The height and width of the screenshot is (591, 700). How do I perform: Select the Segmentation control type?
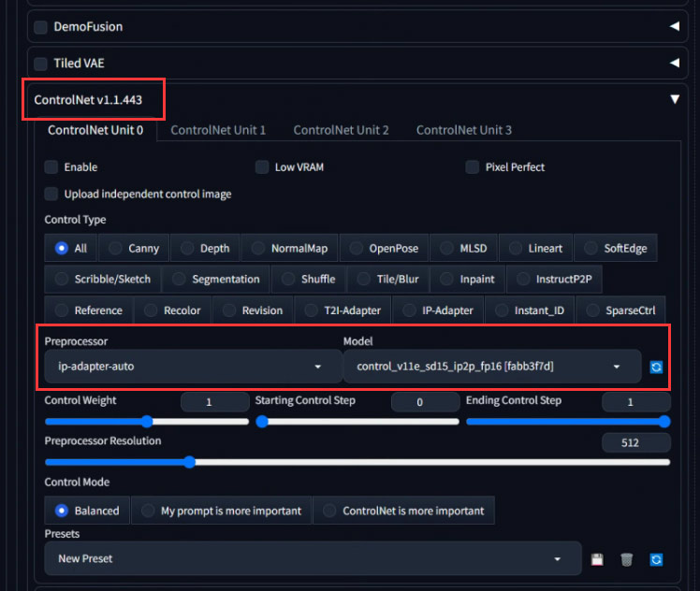pyautogui.click(x=216, y=280)
